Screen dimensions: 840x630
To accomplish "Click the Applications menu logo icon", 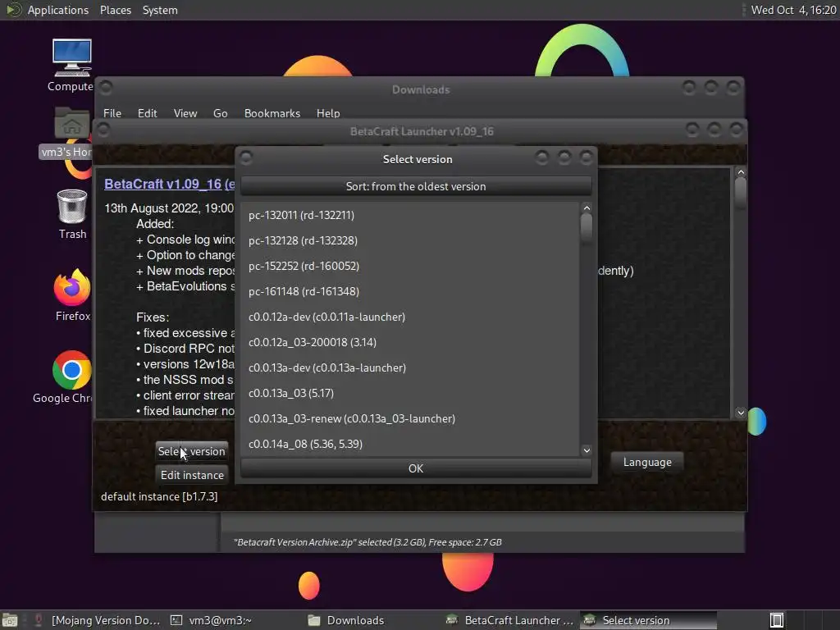I will tap(13, 10).
